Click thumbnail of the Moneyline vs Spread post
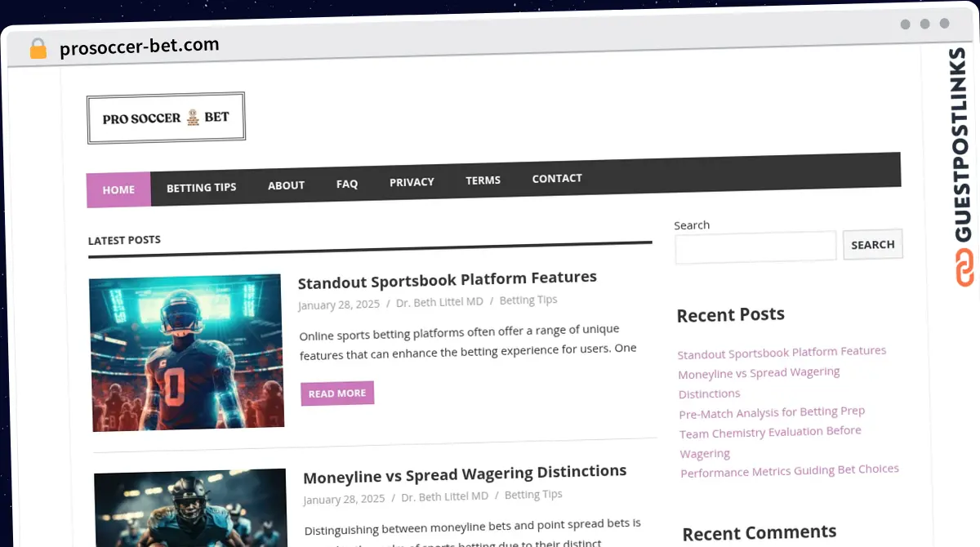Screen dimensions: 980x547 click(x=190, y=508)
